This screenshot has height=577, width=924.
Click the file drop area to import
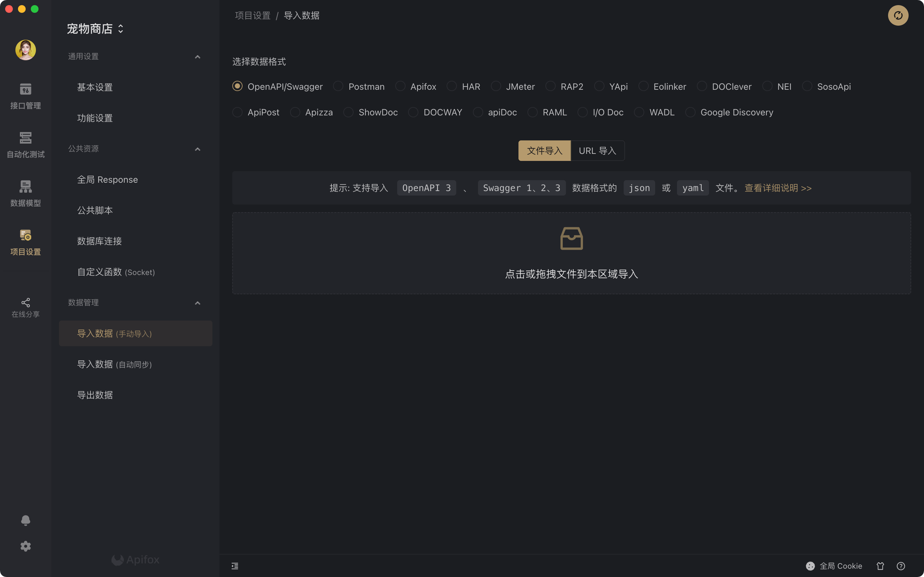pyautogui.click(x=571, y=253)
